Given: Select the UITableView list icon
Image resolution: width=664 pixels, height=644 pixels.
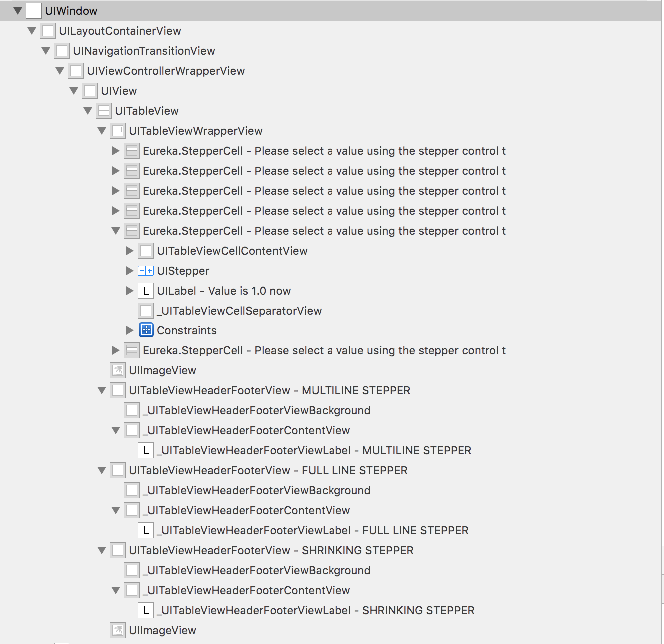Looking at the screenshot, I should [103, 110].
